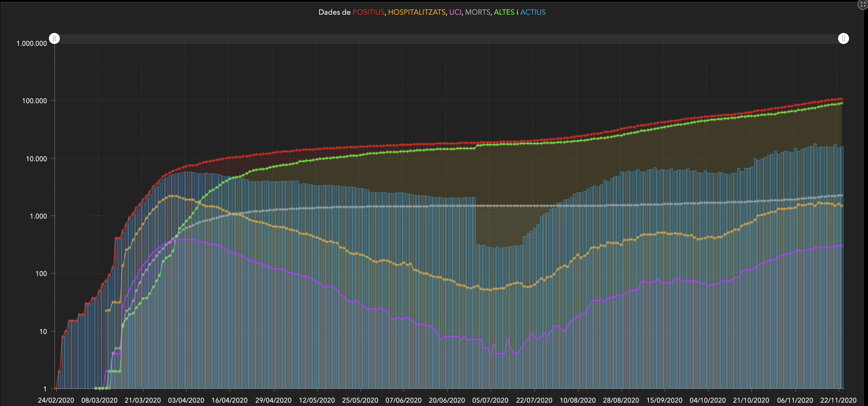This screenshot has width=868, height=406.
Task: Click the 08/03/2020 date label
Action: click(99, 400)
